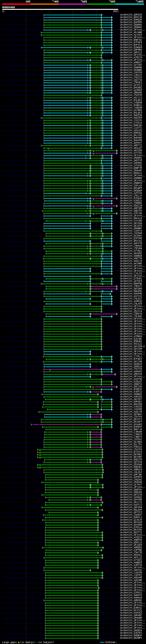The image size is (146, 644).
Task: Click the cyan ~100% identity legend segment
Action: [130, 4]
